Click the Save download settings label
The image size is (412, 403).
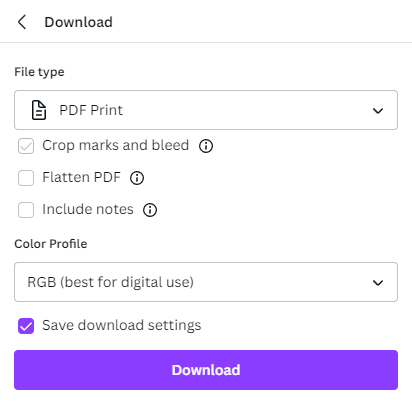(122, 325)
